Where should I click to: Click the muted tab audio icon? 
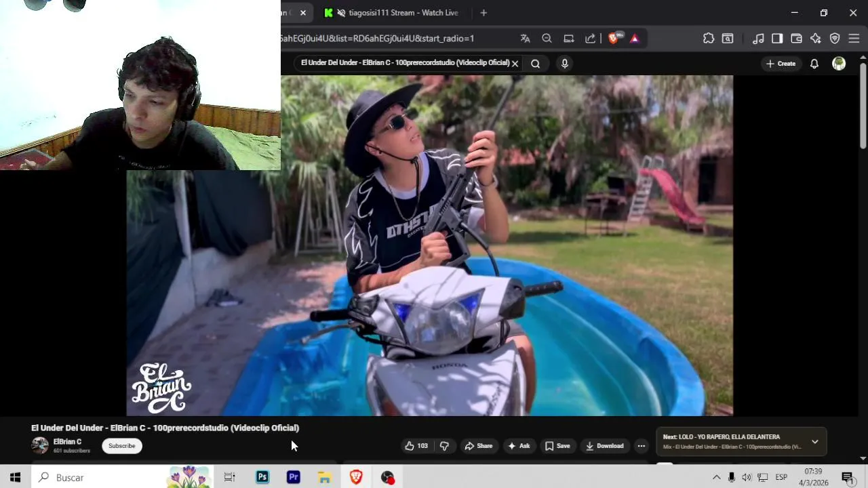(x=341, y=13)
